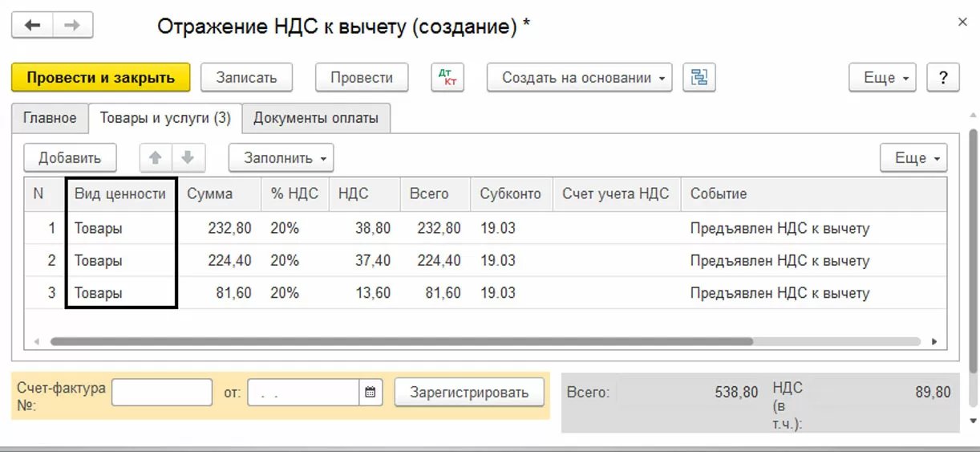980x452 pixels.
Task: Click the Записать button
Action: [246, 78]
